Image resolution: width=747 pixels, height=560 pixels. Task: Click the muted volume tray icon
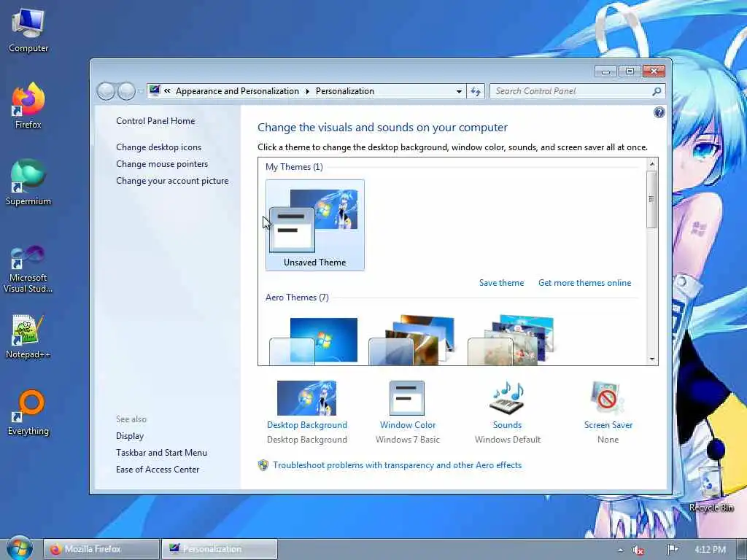638,550
